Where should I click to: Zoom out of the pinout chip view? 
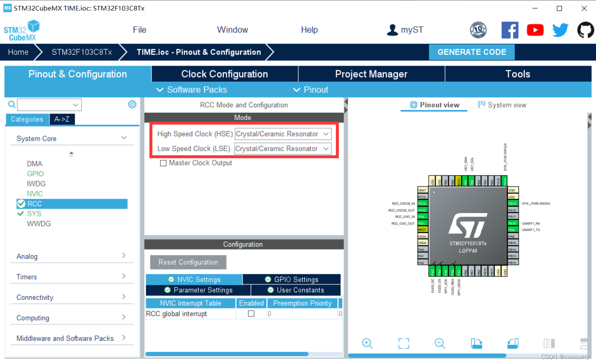pos(440,343)
